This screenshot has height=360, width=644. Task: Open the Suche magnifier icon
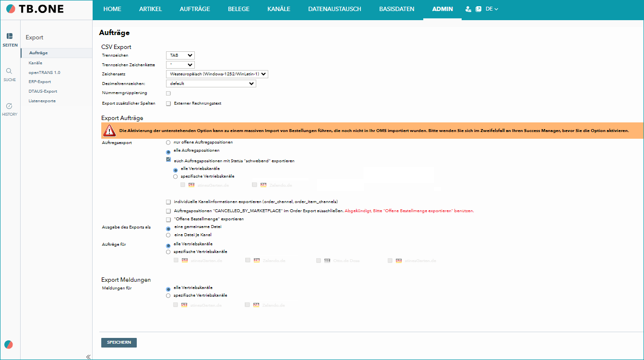pos(10,71)
